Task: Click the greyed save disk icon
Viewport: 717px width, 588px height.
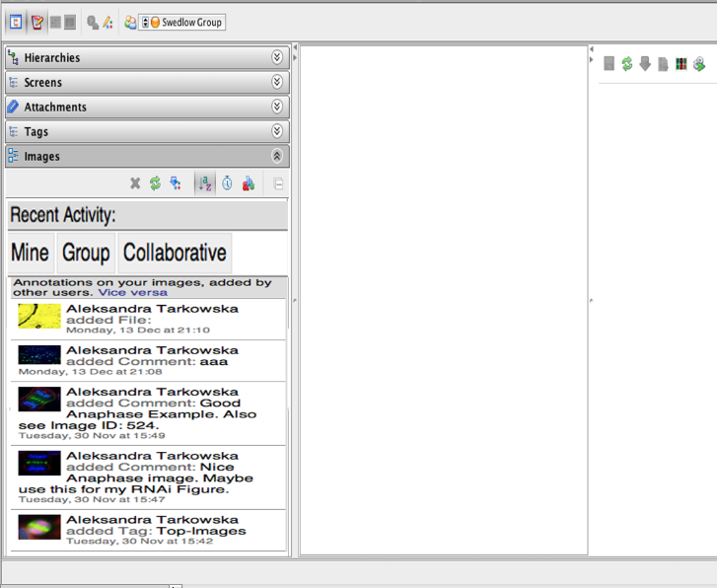Action: 609,63
